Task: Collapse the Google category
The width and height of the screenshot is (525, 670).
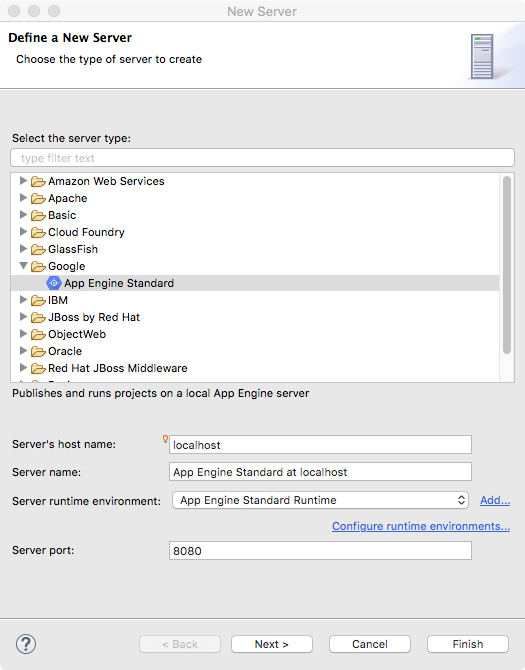Action: coord(23,266)
